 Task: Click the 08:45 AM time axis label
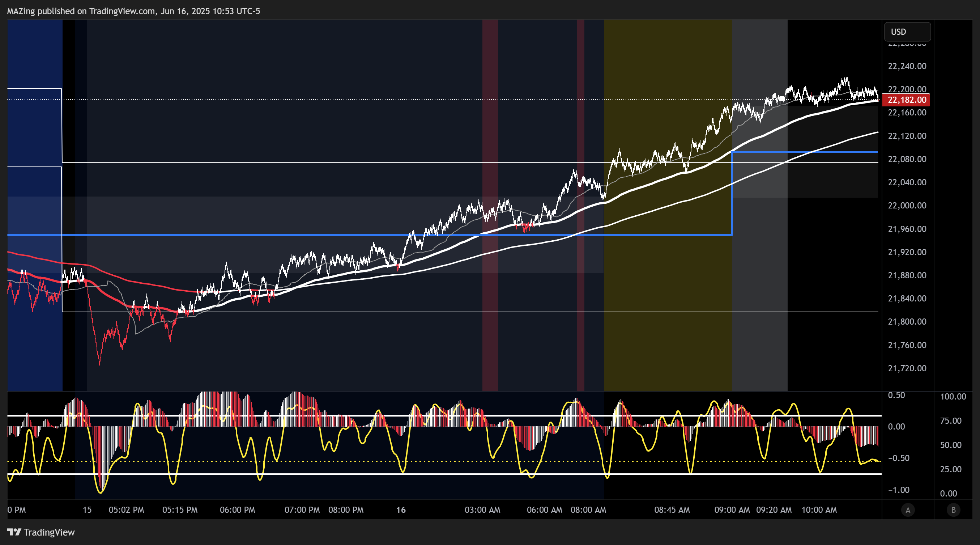point(672,510)
